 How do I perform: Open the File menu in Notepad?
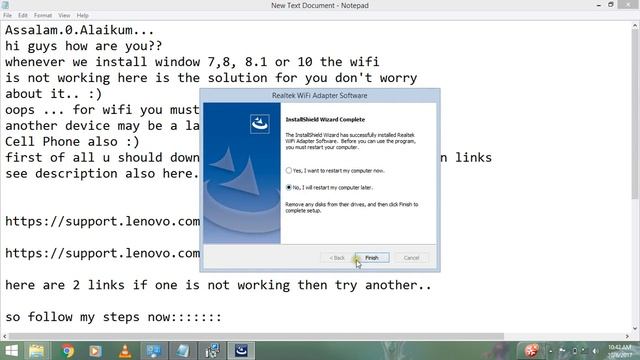coord(7,16)
